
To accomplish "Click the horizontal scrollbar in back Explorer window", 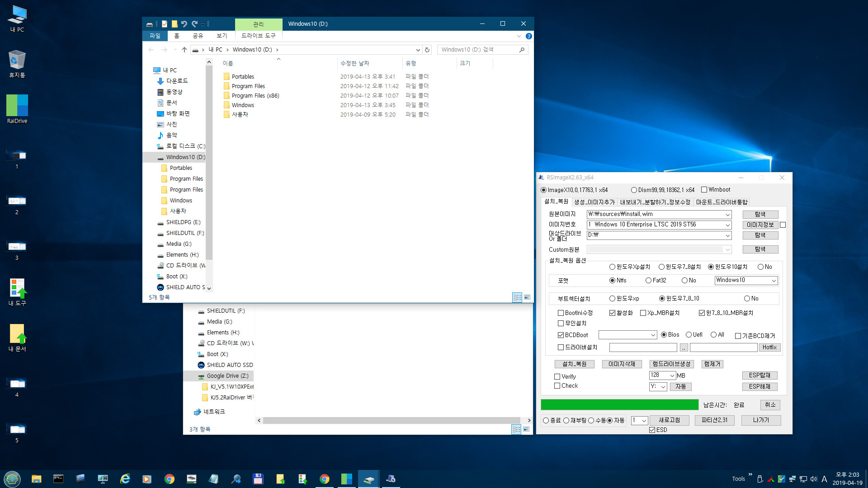I will point(392,421).
